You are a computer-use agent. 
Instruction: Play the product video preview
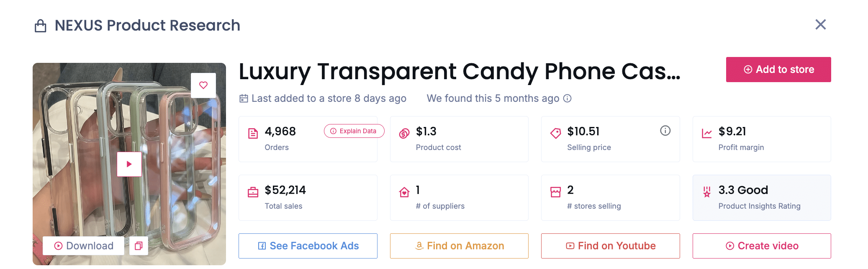[129, 164]
